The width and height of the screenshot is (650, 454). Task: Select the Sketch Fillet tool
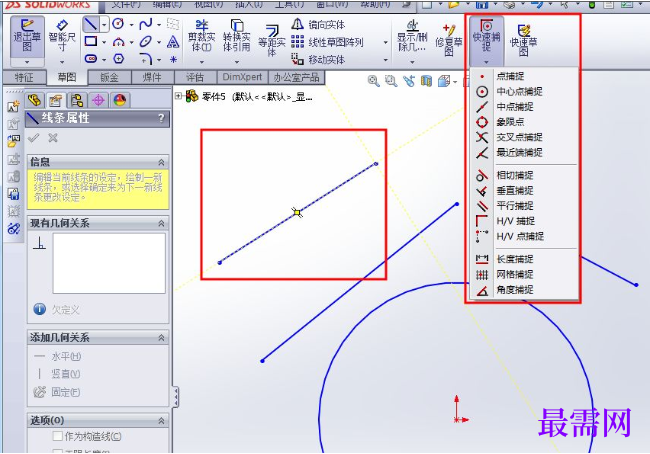point(146,59)
